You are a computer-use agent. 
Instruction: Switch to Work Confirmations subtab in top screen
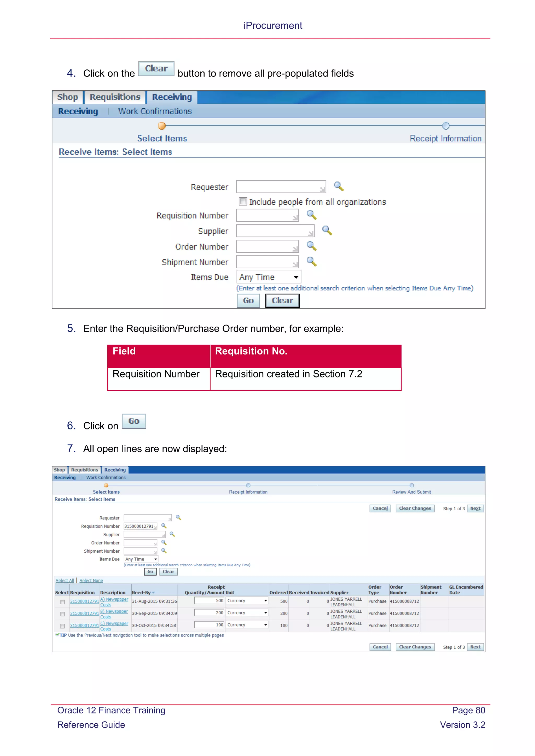pos(155,111)
